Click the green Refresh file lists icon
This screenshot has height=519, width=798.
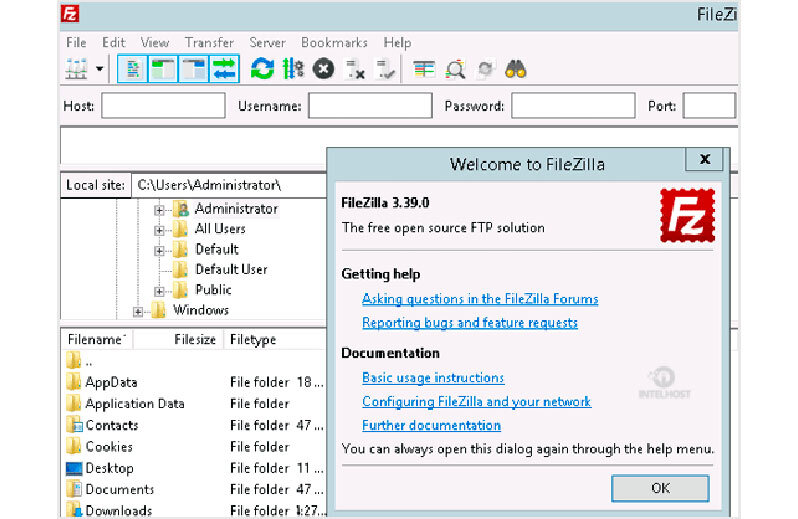point(262,69)
